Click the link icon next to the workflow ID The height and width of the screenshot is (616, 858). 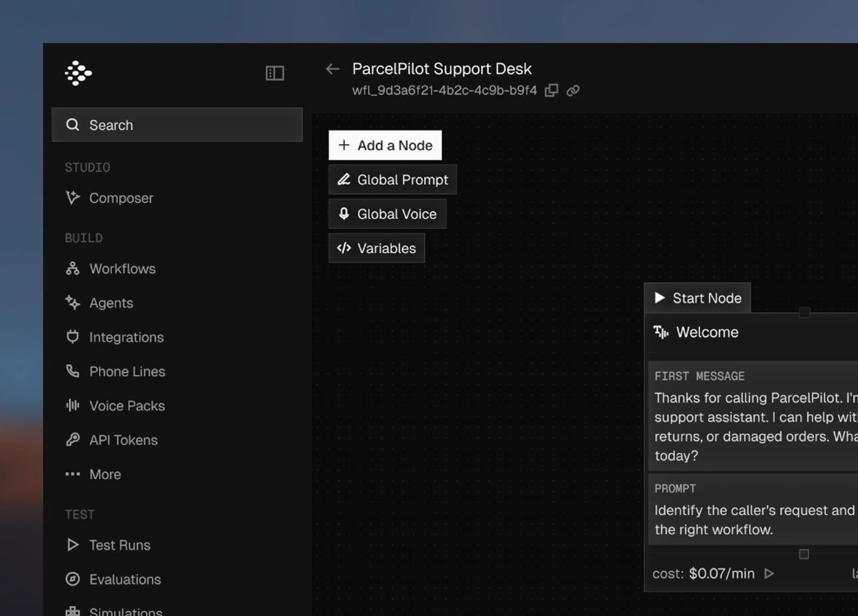[x=573, y=91]
